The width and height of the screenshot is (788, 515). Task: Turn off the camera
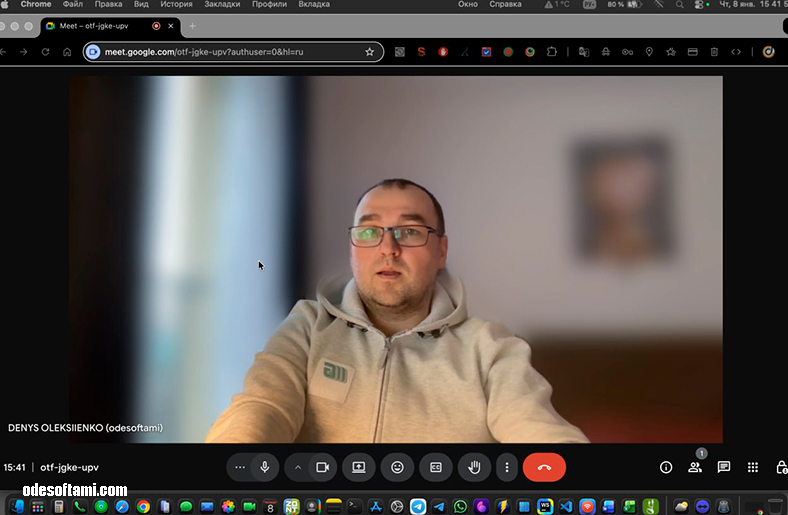click(323, 467)
